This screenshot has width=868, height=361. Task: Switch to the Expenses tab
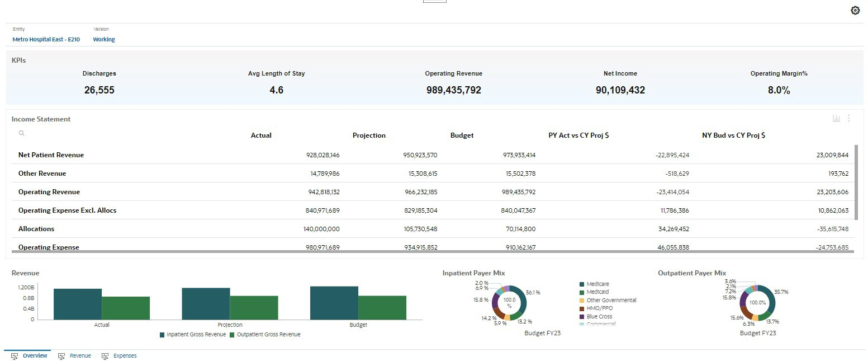(125, 355)
